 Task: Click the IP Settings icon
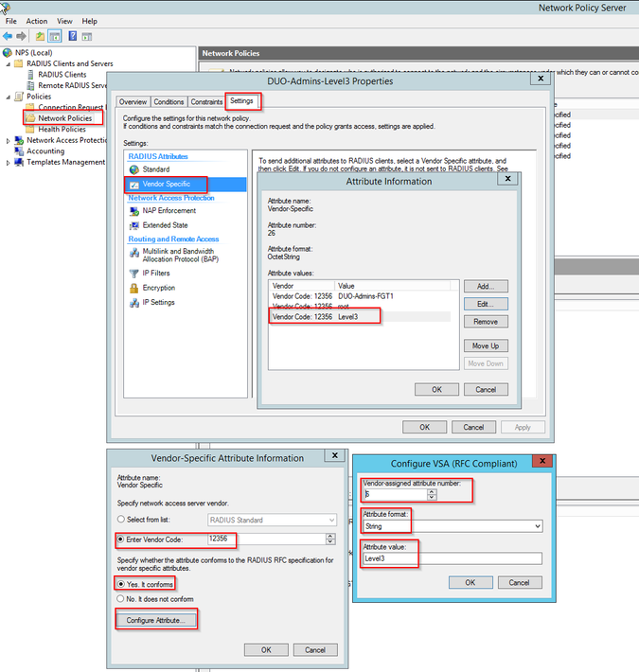[134, 303]
